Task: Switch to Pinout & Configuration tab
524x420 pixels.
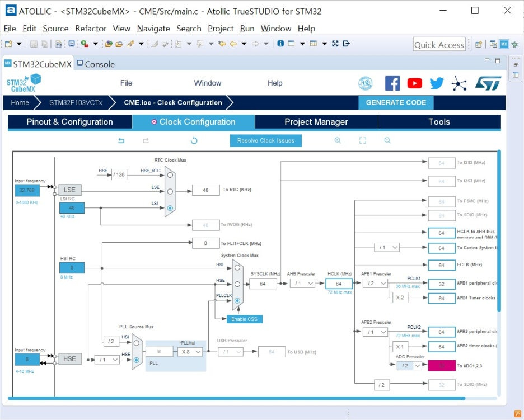Action: tap(69, 121)
